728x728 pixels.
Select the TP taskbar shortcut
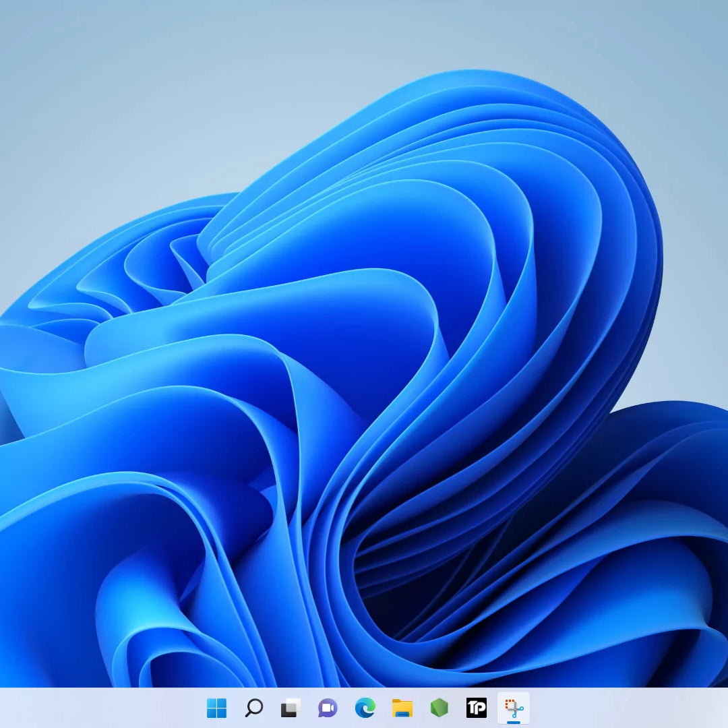click(475, 708)
